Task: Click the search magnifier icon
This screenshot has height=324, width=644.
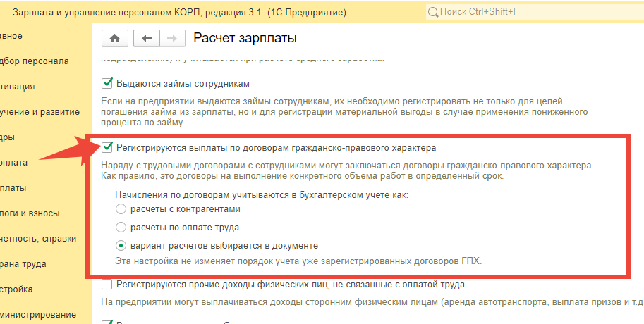Action: [x=433, y=12]
